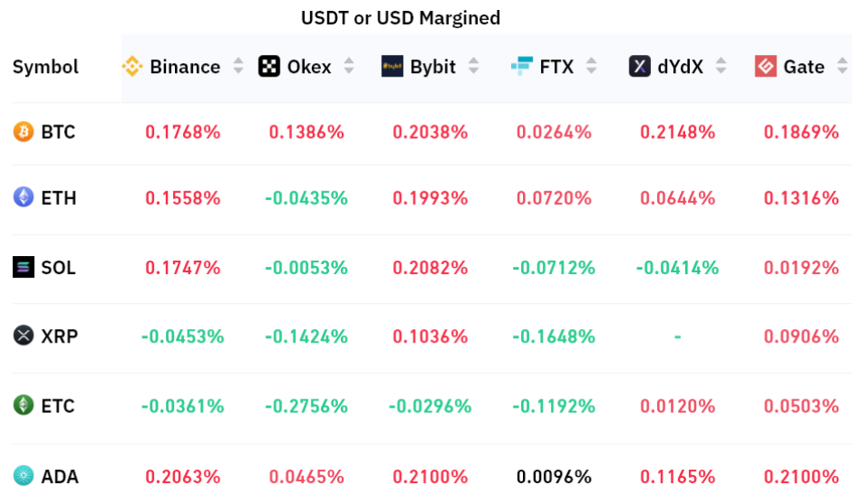852x504 pixels.
Task: Sort by Okex column arrows
Action: pyautogui.click(x=349, y=67)
